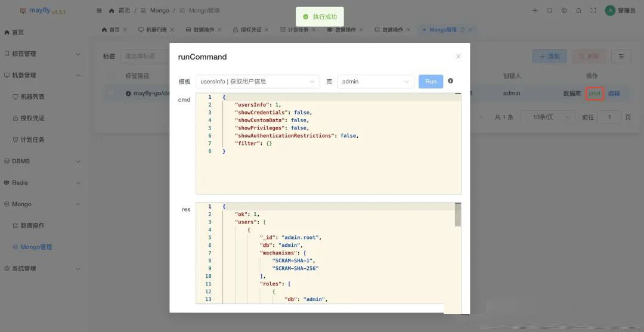Toggle the select-all checkbox in table header
This screenshot has height=332, width=644.
pos(111,76)
